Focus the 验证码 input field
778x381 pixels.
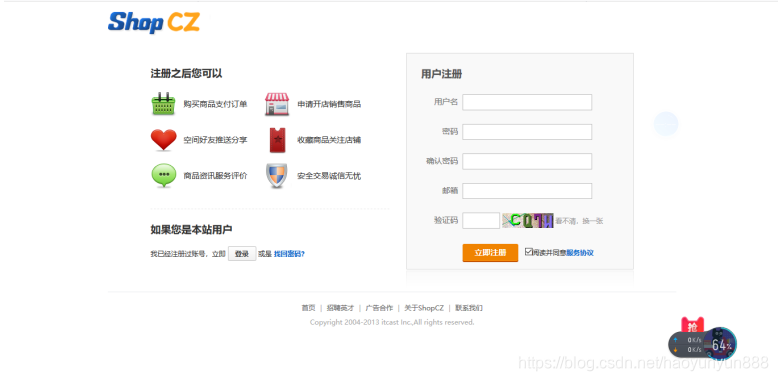click(x=481, y=221)
